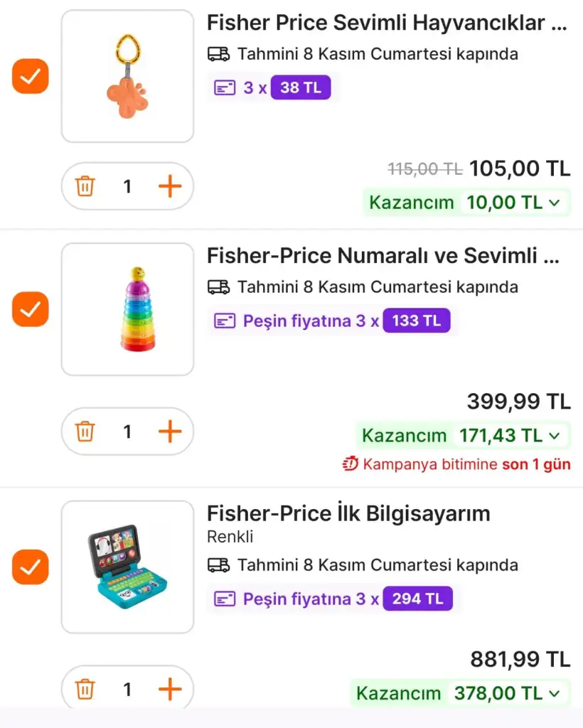Toggle the İlk Bilgisayarım selection checkbox
583x728 pixels.
(x=31, y=567)
